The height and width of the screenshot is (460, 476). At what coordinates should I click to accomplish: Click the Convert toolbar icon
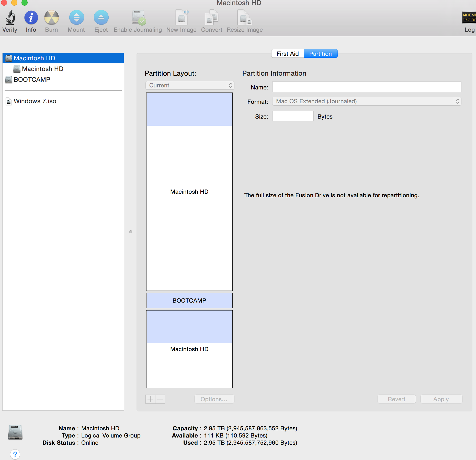coord(212,18)
